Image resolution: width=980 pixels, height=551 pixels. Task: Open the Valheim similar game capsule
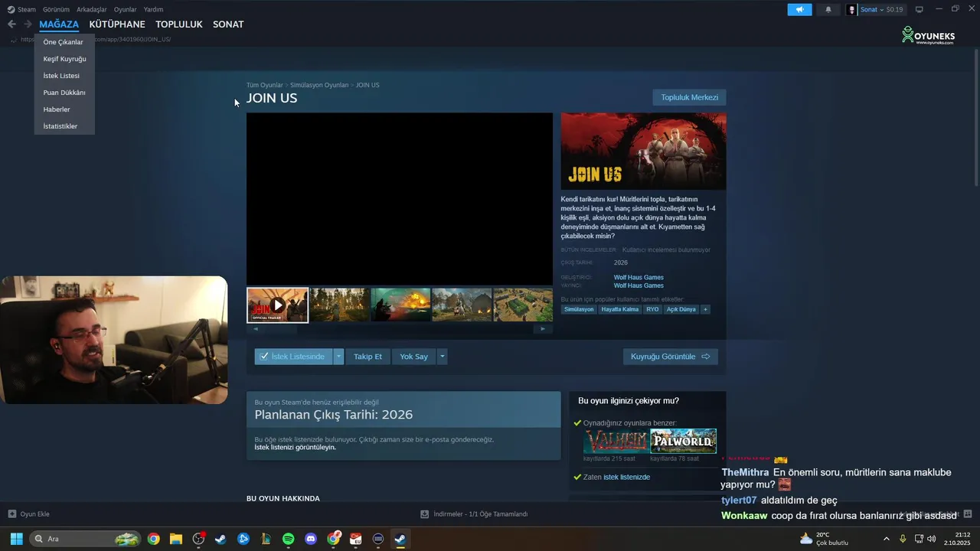tap(616, 441)
